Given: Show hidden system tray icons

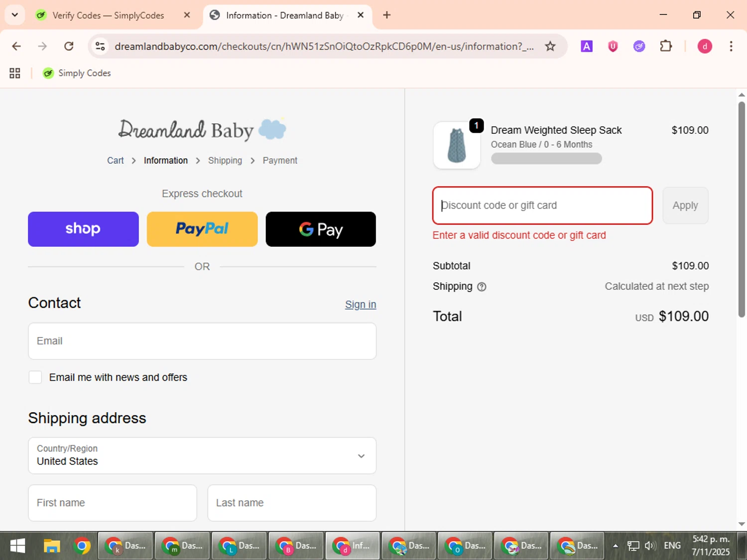Looking at the screenshot, I should coord(616,546).
